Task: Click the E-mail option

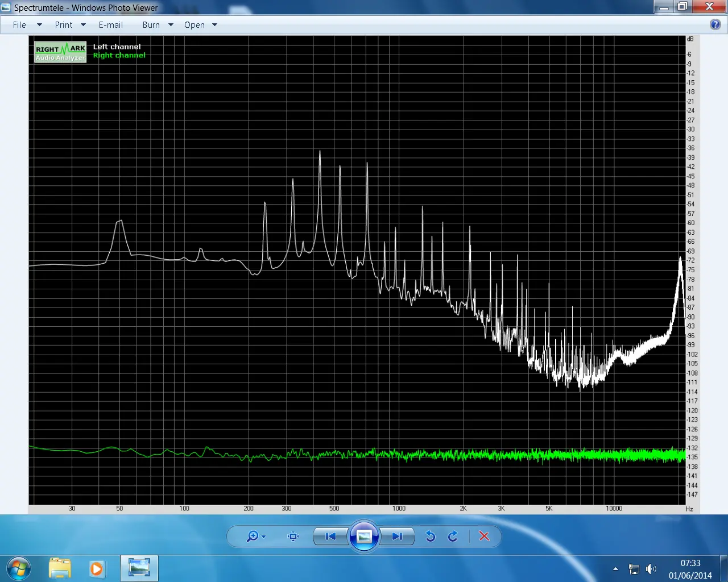Action: tap(110, 25)
